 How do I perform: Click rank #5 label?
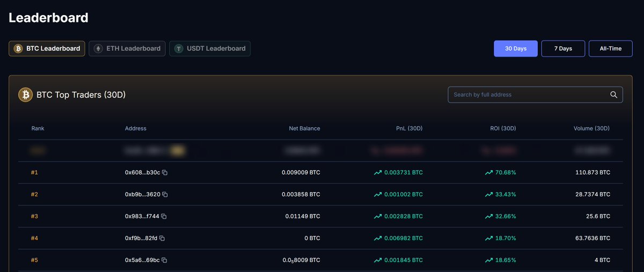pyautogui.click(x=34, y=260)
